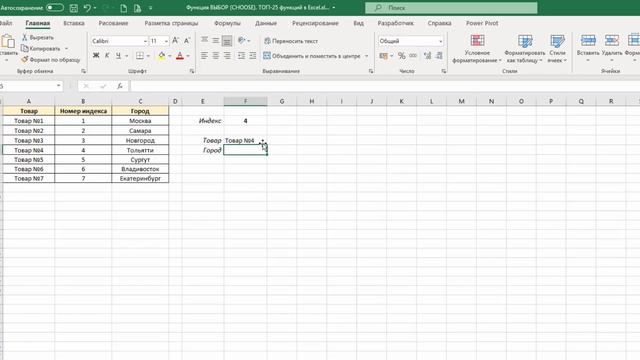Click the Increase indent icon

(253, 56)
